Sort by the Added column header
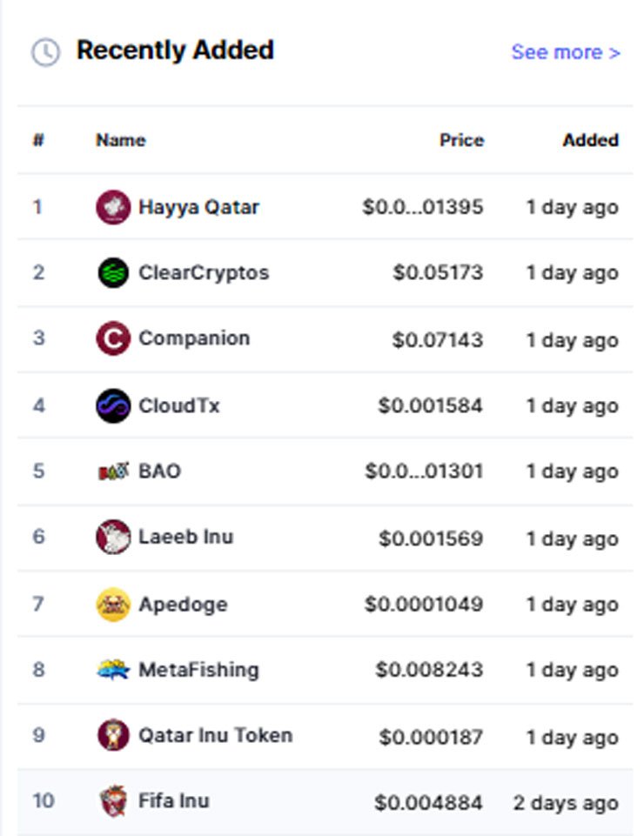The height and width of the screenshot is (836, 644). pyautogui.click(x=591, y=140)
